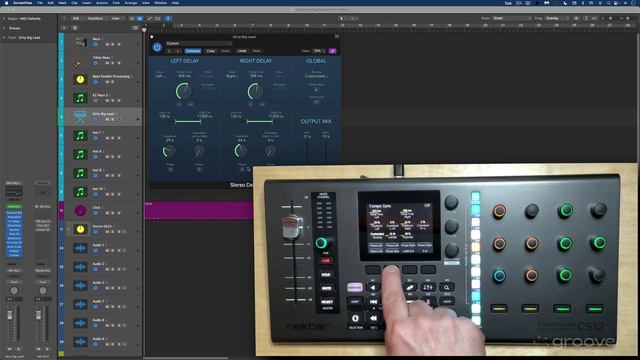The width and height of the screenshot is (640, 360).
Task: Click the Bass track instrument icon
Action: tap(80, 42)
